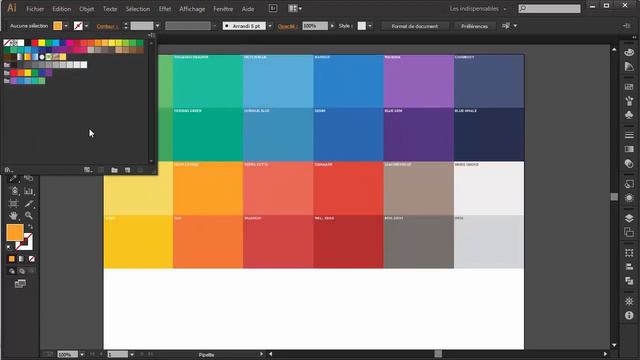
Task: Open Les indispensables workspace switcher
Action: (x=478, y=9)
